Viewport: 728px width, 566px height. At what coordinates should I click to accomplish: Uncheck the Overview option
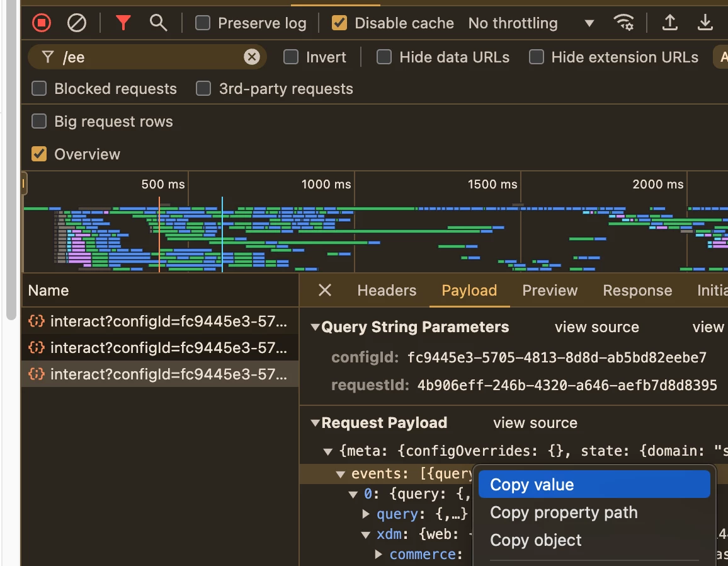39,154
